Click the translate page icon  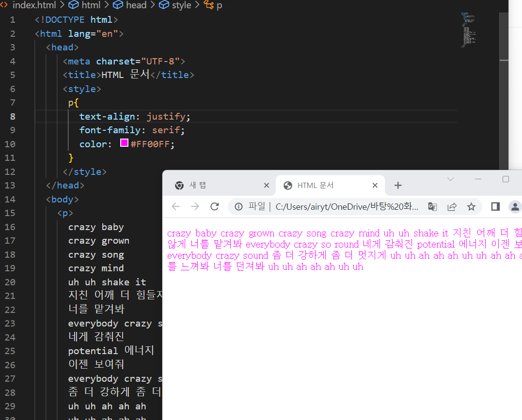pyautogui.click(x=432, y=207)
